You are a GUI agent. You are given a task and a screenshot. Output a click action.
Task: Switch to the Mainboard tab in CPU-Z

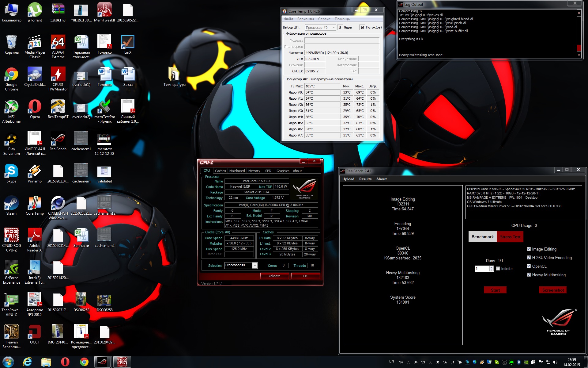(237, 171)
